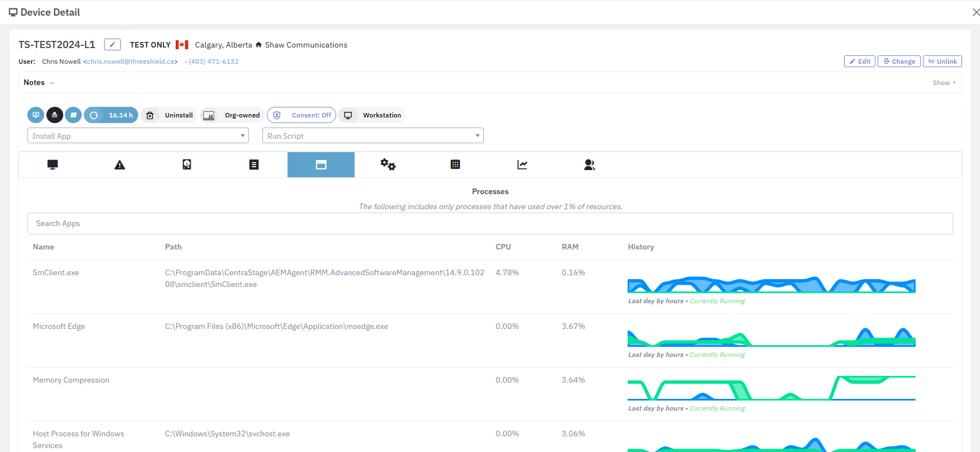Click the Change user button
980x452 pixels.
coord(899,62)
